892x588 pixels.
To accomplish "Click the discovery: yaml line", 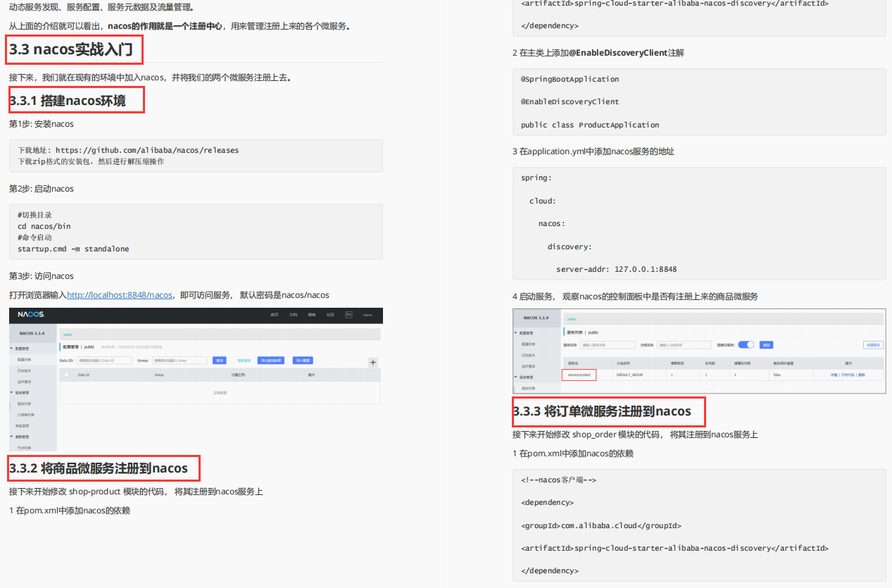I will pos(570,246).
